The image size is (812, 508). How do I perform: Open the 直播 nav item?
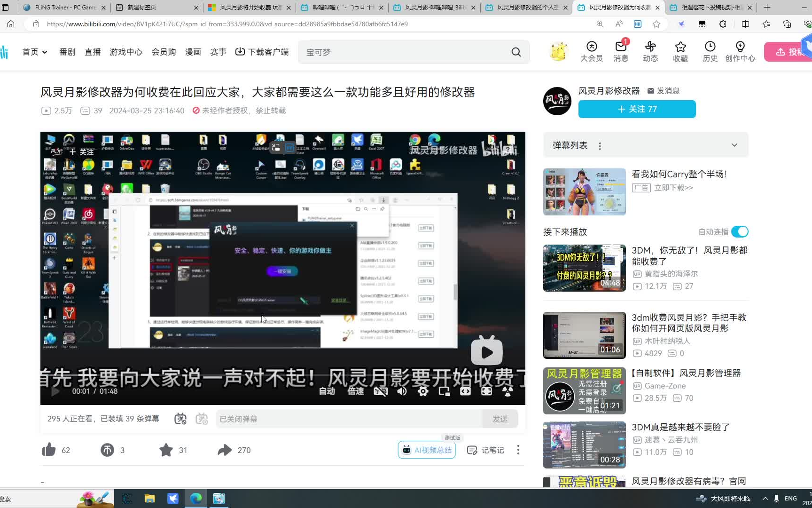click(x=93, y=52)
